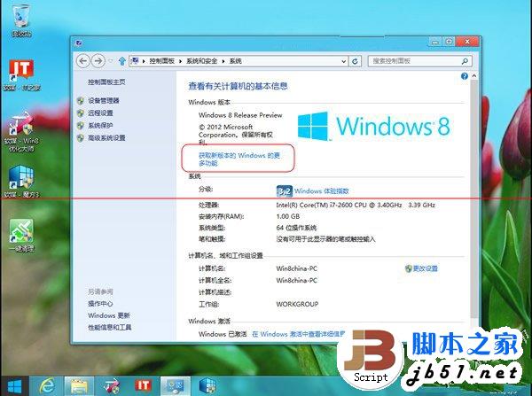
Task: Click the vertical scrollbar of the System window
Action: [x=474, y=200]
